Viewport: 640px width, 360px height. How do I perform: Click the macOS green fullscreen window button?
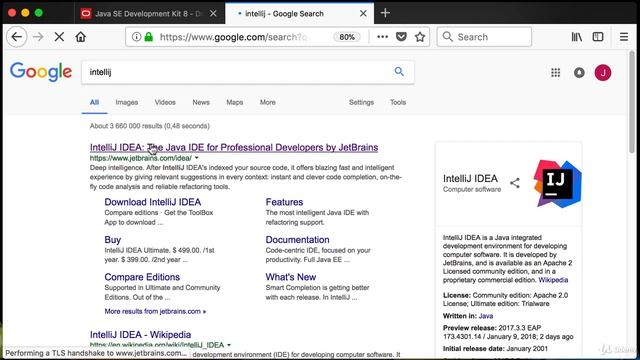tap(38, 13)
